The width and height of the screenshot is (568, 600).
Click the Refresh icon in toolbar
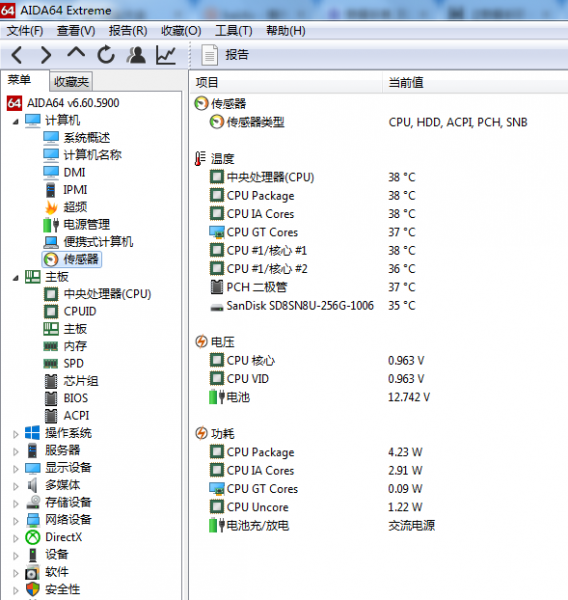[x=106, y=55]
